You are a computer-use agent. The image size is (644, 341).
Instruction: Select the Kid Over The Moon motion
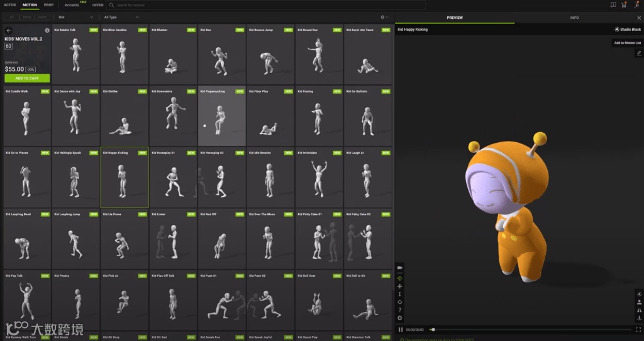point(270,239)
